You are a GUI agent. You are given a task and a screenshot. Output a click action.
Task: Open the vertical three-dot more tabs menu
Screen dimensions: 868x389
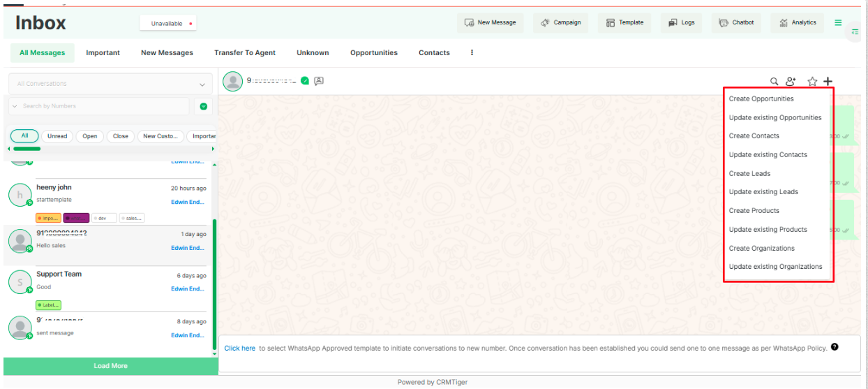(x=472, y=52)
